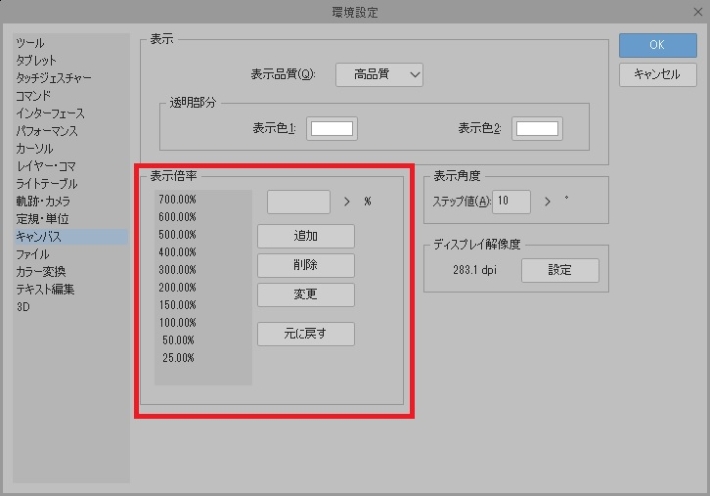
Task: Click the 削除 button
Action: (306, 265)
